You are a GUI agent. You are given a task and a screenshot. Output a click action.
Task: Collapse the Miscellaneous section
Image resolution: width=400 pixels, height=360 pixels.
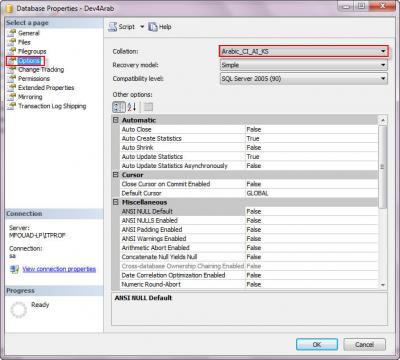[116, 202]
